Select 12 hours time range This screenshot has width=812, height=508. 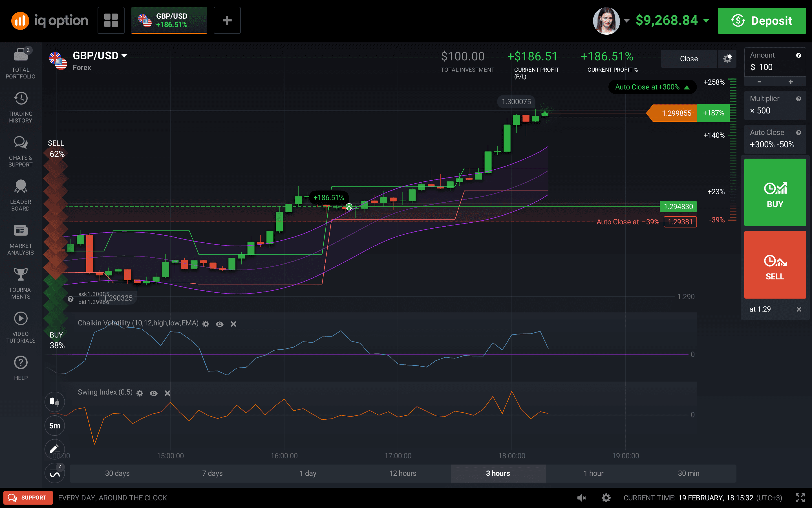[x=403, y=473]
